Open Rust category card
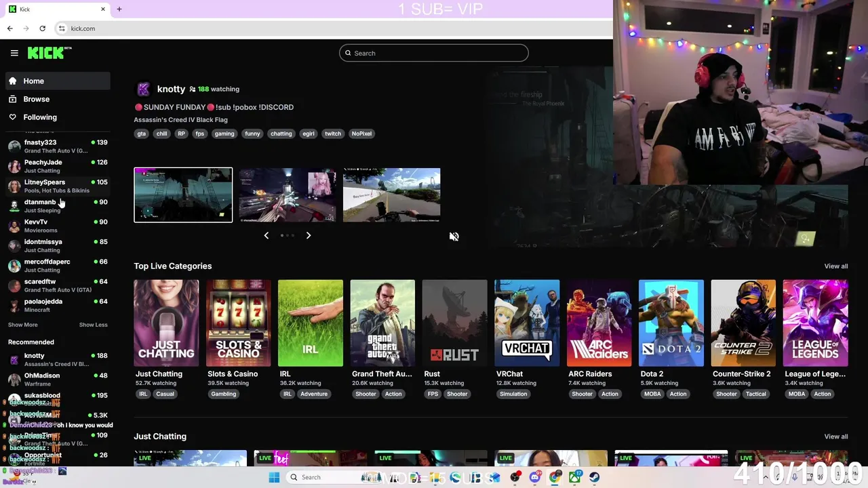The width and height of the screenshot is (868, 488). (x=454, y=323)
